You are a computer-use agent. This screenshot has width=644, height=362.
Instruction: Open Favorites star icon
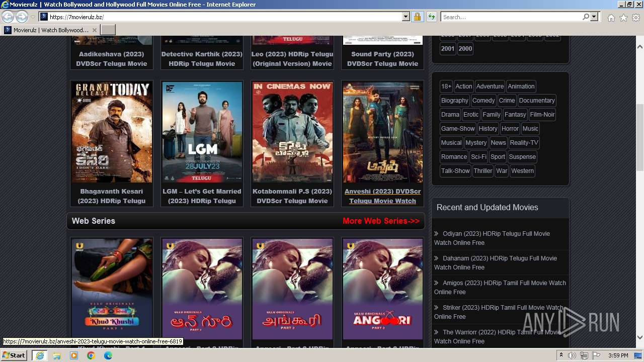tap(623, 18)
